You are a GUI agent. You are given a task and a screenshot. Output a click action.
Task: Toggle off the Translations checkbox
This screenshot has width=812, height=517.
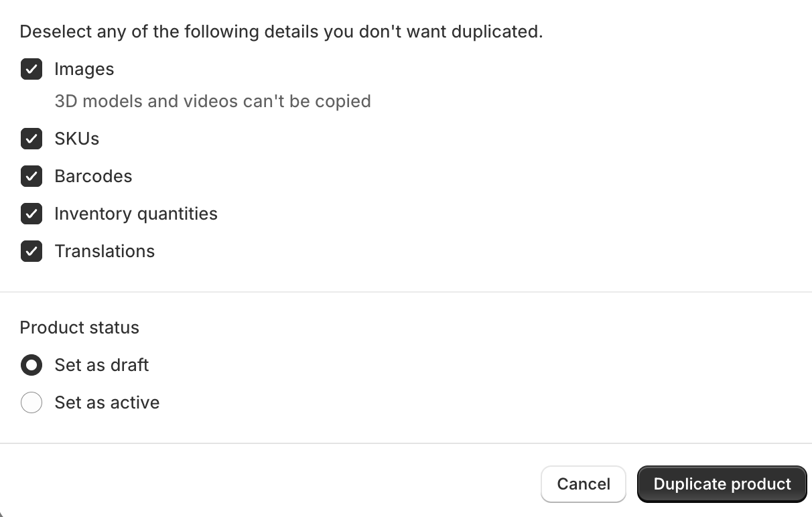31,251
